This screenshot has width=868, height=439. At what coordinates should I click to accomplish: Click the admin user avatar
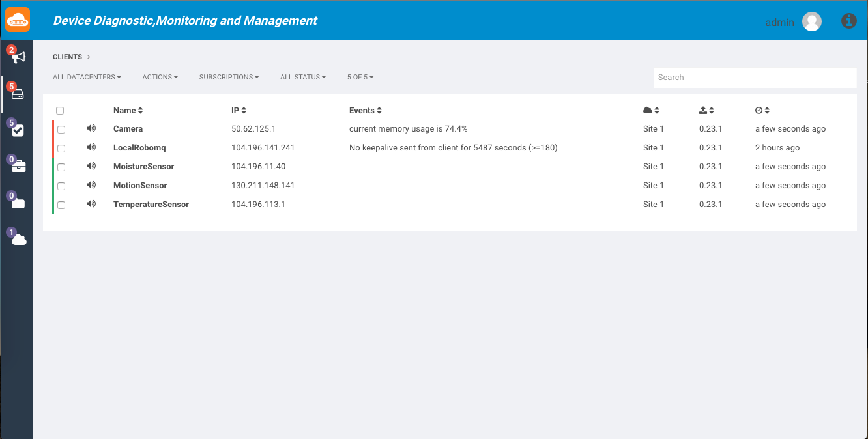tap(811, 21)
